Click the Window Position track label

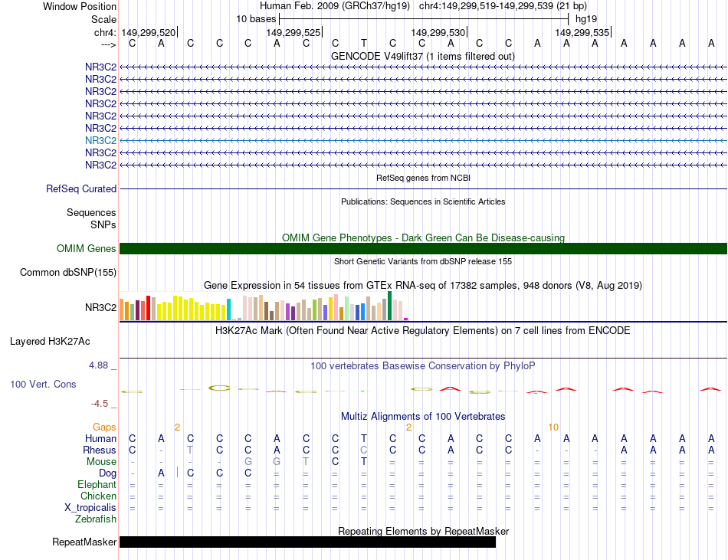click(x=80, y=6)
